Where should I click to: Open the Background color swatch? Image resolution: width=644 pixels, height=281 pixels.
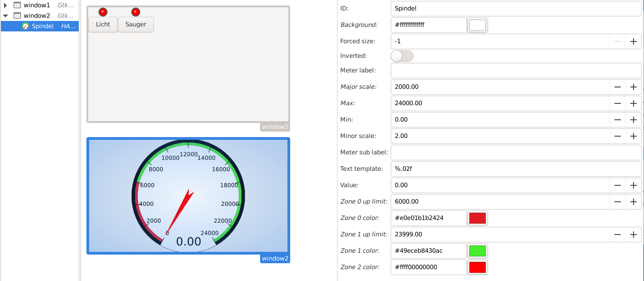click(x=477, y=25)
